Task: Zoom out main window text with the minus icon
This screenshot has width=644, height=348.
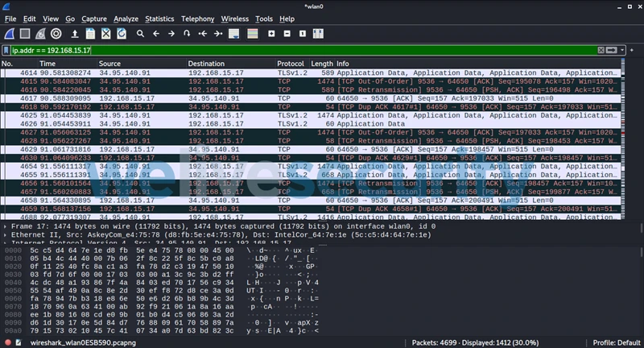Action: click(x=287, y=34)
